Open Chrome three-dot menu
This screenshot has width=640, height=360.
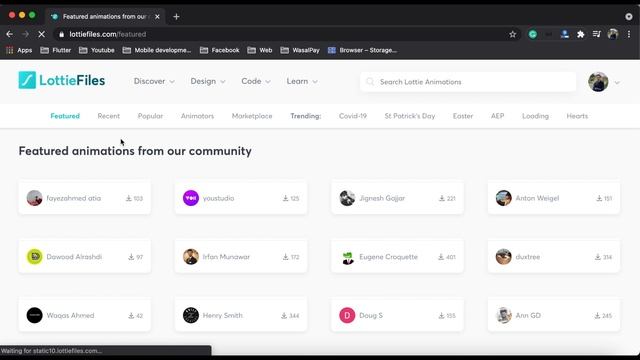[629, 34]
